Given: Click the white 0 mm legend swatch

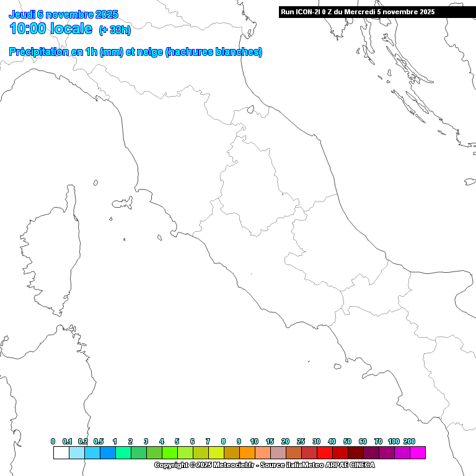Looking at the screenshot, I should pyautogui.click(x=61, y=453).
